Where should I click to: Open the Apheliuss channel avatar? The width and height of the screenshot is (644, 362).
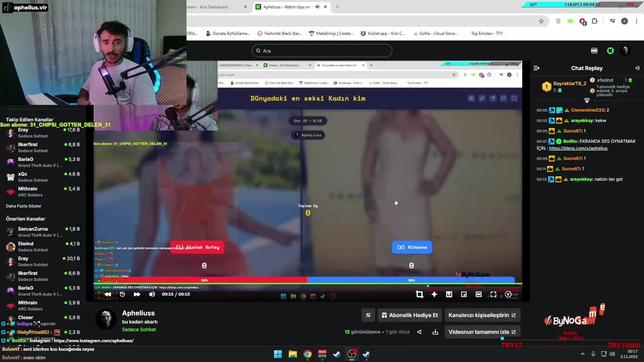(106, 319)
